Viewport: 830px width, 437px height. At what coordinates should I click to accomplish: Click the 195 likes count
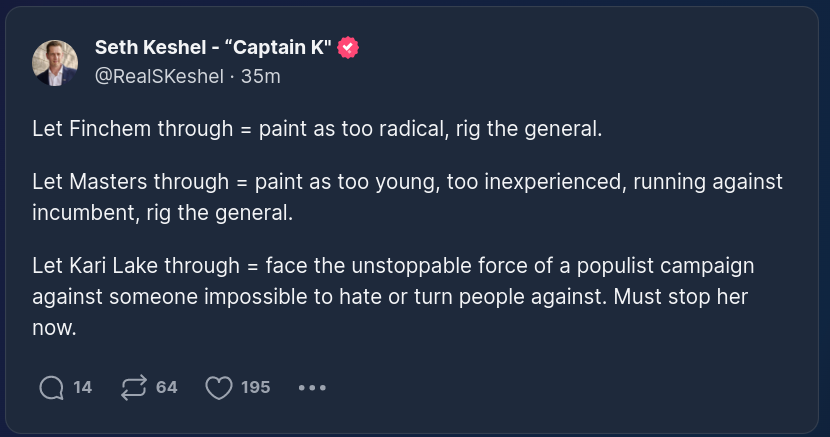[256, 387]
